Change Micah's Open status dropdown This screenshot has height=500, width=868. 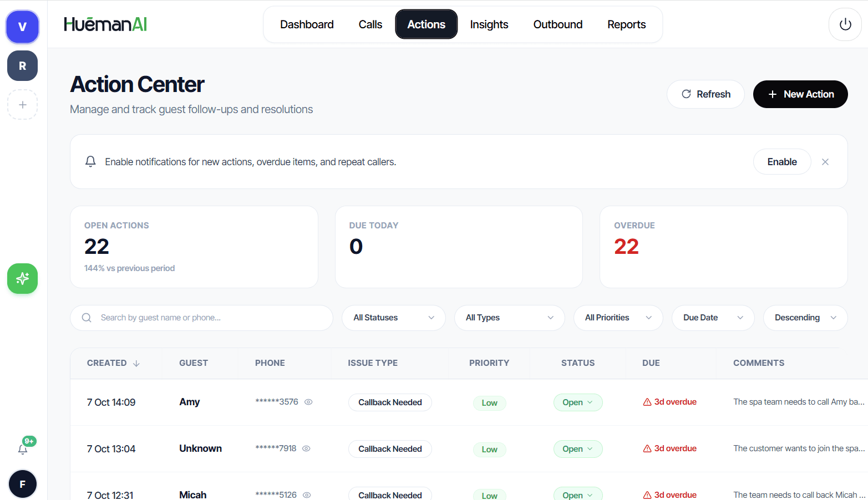578,494
